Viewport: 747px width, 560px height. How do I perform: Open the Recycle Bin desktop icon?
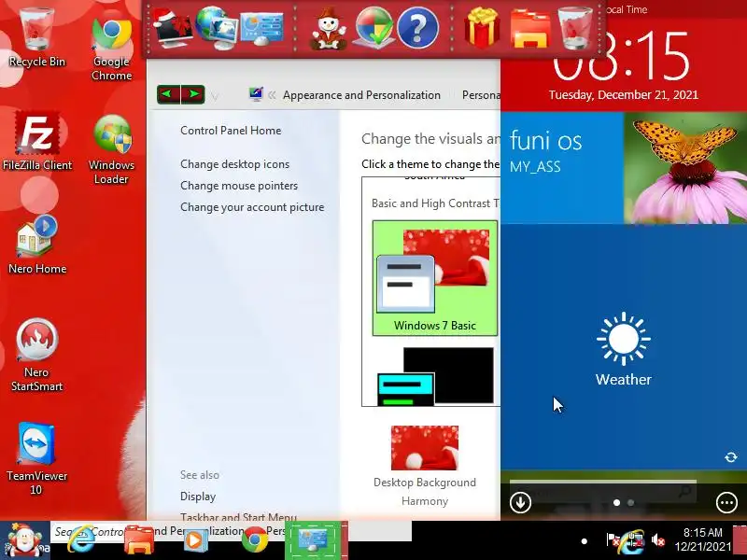[x=36, y=36]
